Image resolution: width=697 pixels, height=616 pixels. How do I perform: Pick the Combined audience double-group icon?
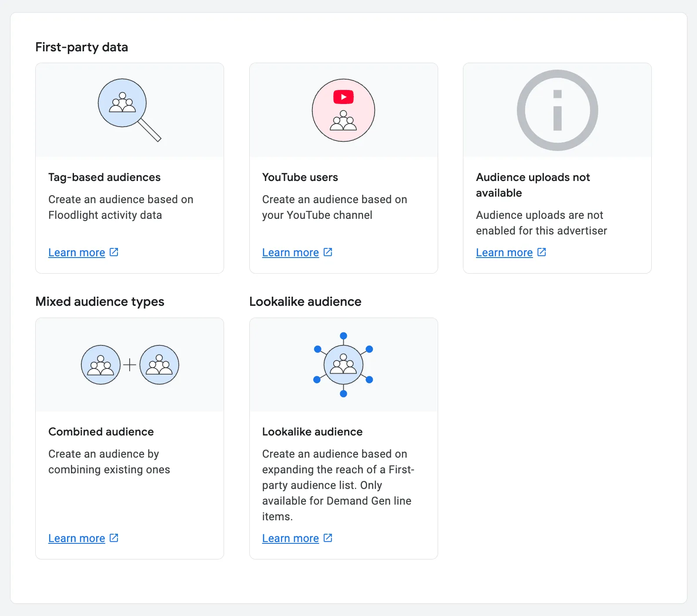[130, 365]
